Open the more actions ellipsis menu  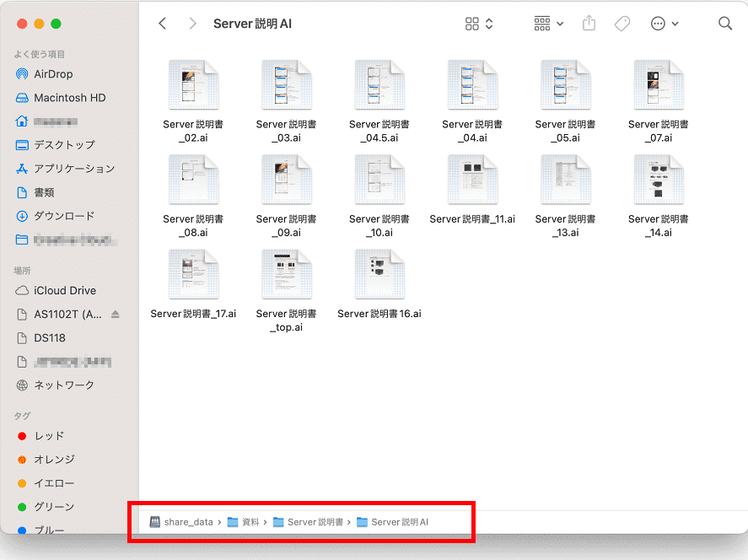664,24
